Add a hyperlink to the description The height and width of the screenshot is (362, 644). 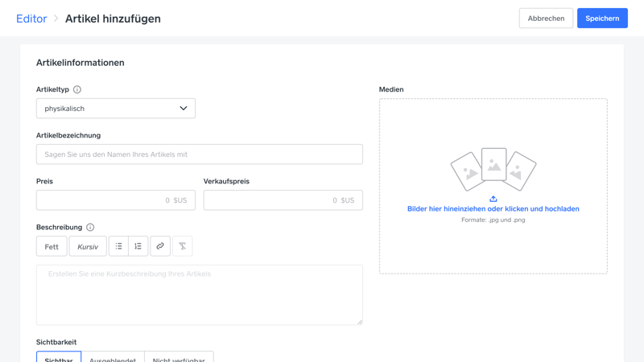pos(160,246)
